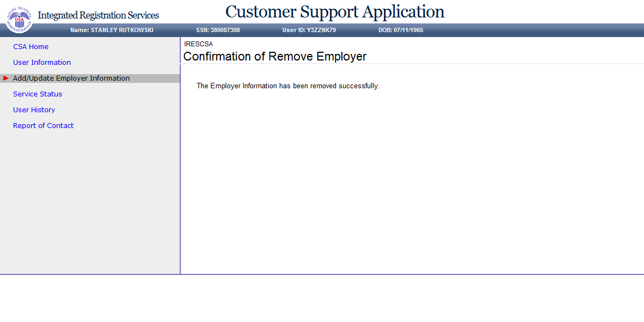The image size is (644, 322).
Task: Open the Service Status page
Action: click(38, 94)
